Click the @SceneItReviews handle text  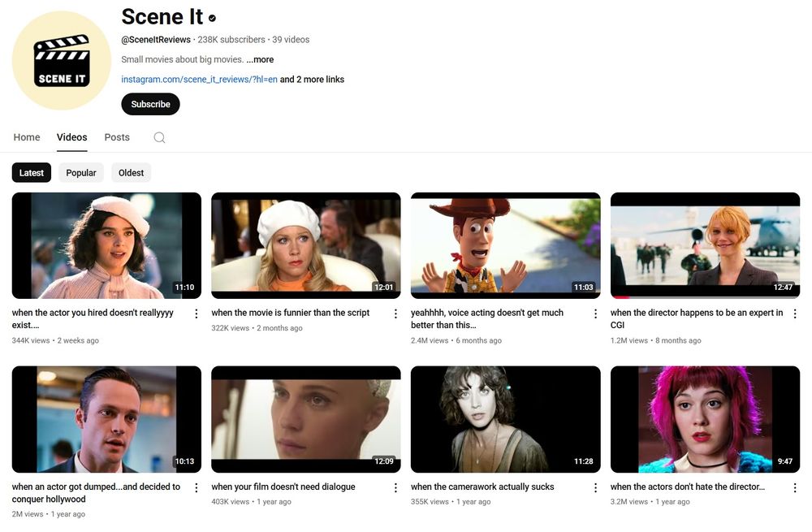click(x=156, y=40)
